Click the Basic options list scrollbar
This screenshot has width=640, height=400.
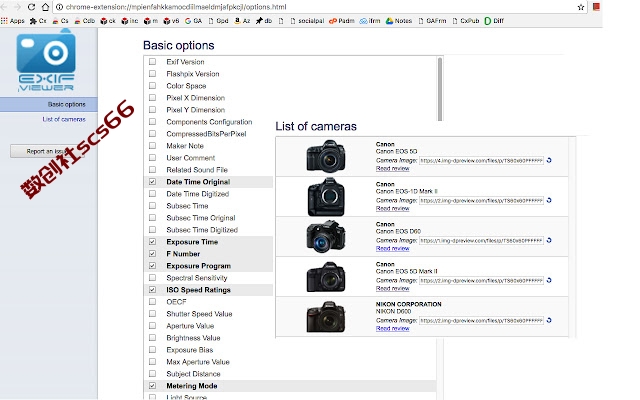pyautogui.click(x=440, y=89)
